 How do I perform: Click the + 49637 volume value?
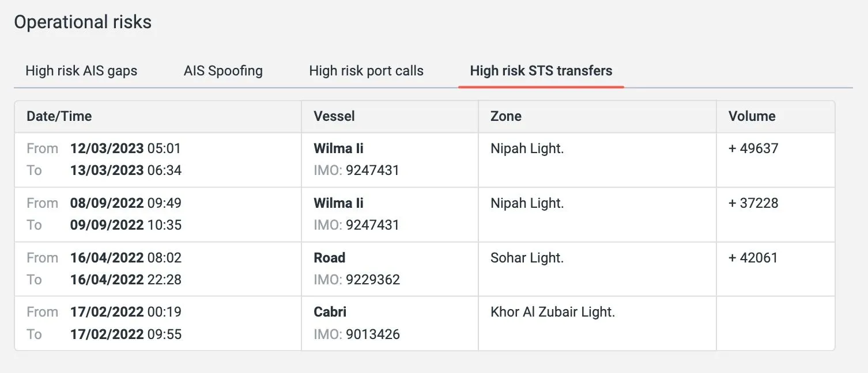coord(753,149)
